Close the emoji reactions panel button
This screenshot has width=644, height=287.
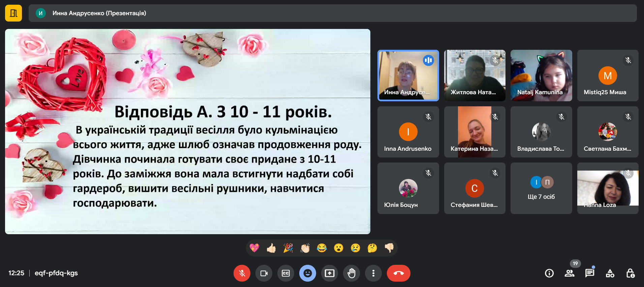pos(307,273)
